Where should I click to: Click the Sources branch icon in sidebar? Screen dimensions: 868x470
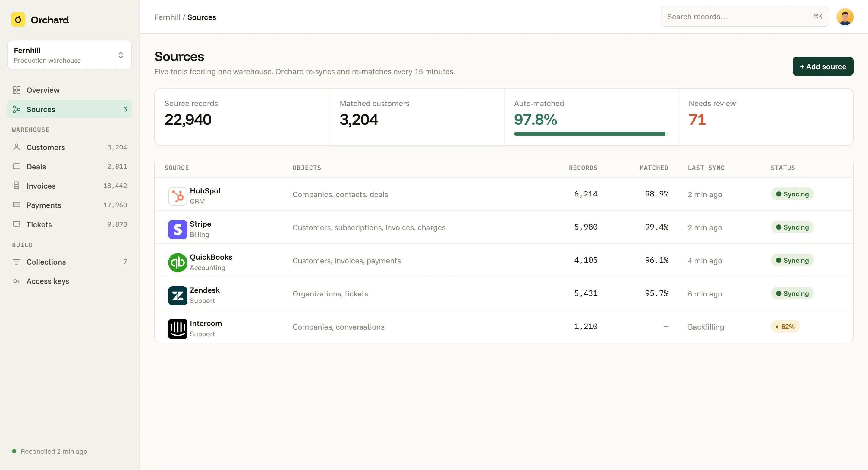coord(17,109)
